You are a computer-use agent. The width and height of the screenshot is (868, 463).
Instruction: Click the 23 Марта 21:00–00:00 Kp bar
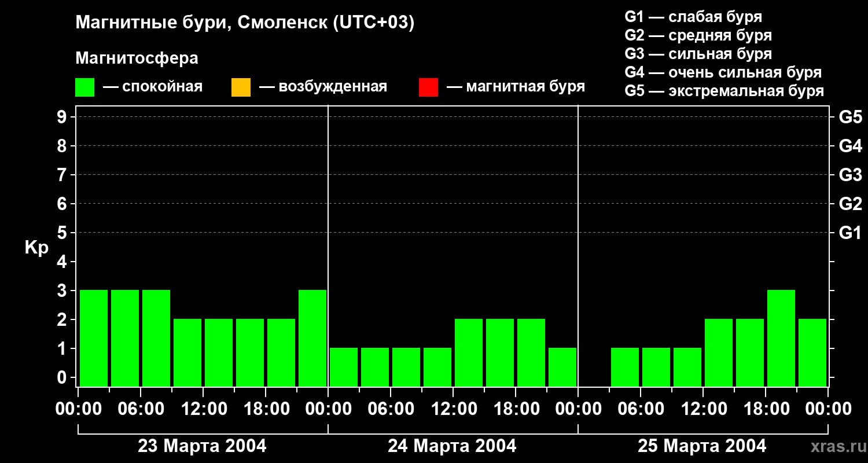[312, 338]
